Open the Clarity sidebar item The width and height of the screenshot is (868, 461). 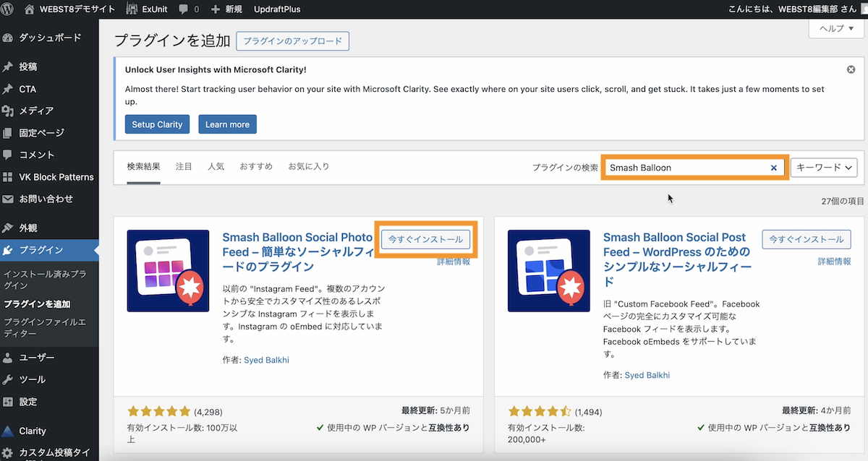[x=33, y=430]
